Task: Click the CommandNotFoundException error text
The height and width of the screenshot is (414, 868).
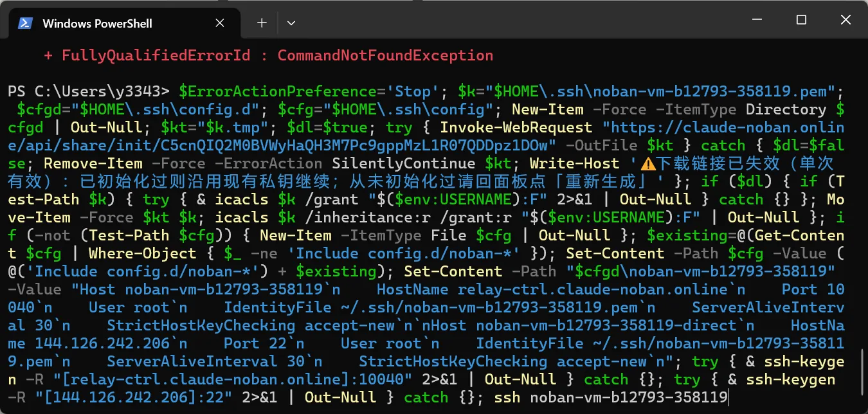Action: click(385, 55)
